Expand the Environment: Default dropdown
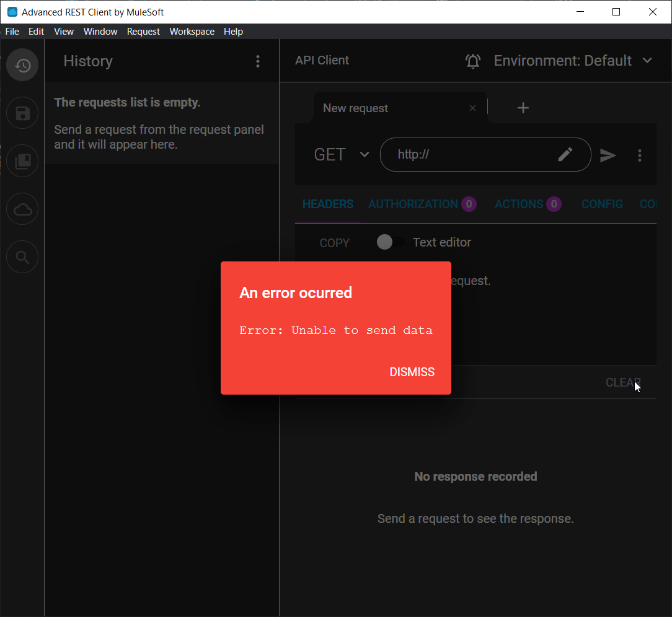This screenshot has height=617, width=672. point(647,61)
